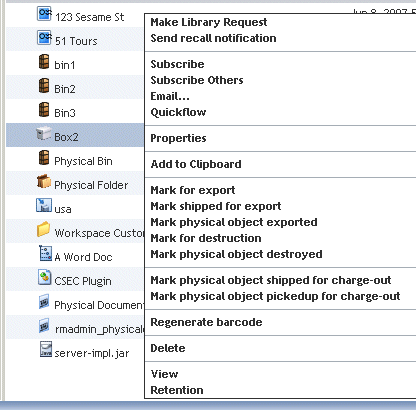Screen dimensions: 416x410
Task: Choose Subscribe Others menu entry
Action: [197, 80]
